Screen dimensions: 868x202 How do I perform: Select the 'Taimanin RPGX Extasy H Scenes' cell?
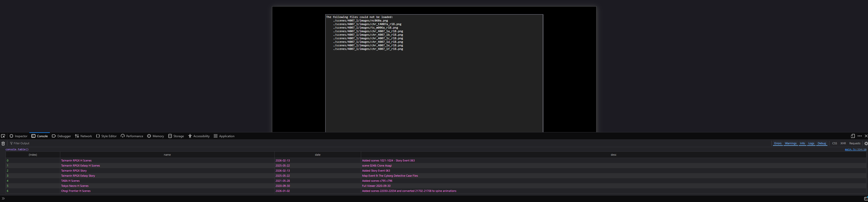click(167, 166)
